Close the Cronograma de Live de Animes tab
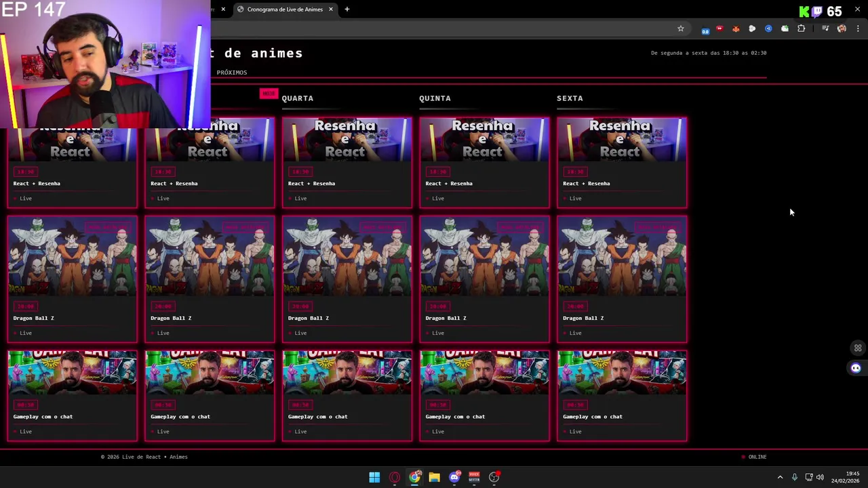The image size is (868, 488). coord(331,9)
